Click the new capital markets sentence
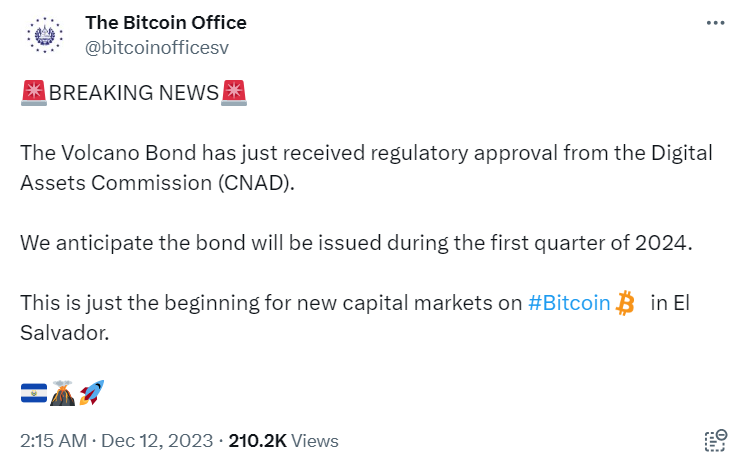Viewport: 747px width, 469px height. [355, 317]
